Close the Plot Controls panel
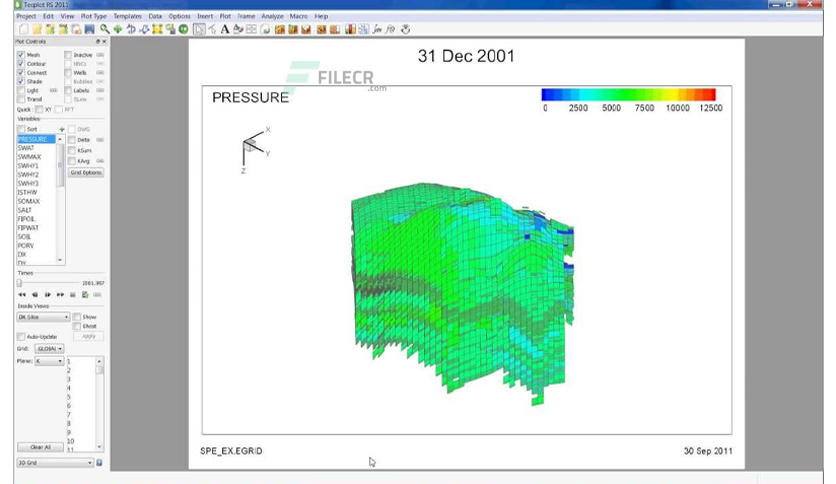 point(104,42)
